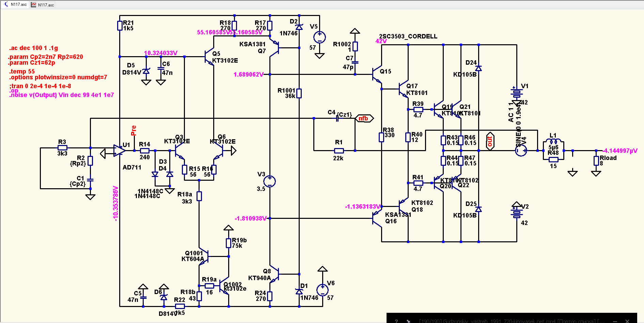Click the .temp 55 directive

[x=22, y=71]
